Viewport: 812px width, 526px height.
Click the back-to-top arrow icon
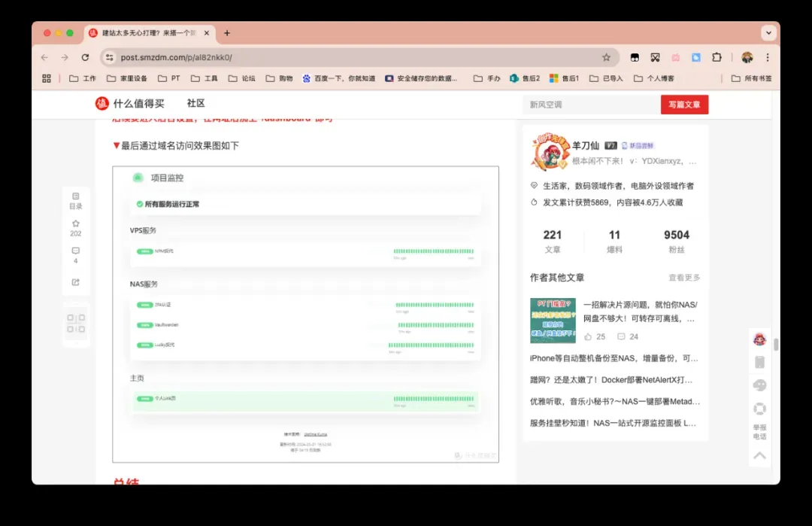coord(759,455)
